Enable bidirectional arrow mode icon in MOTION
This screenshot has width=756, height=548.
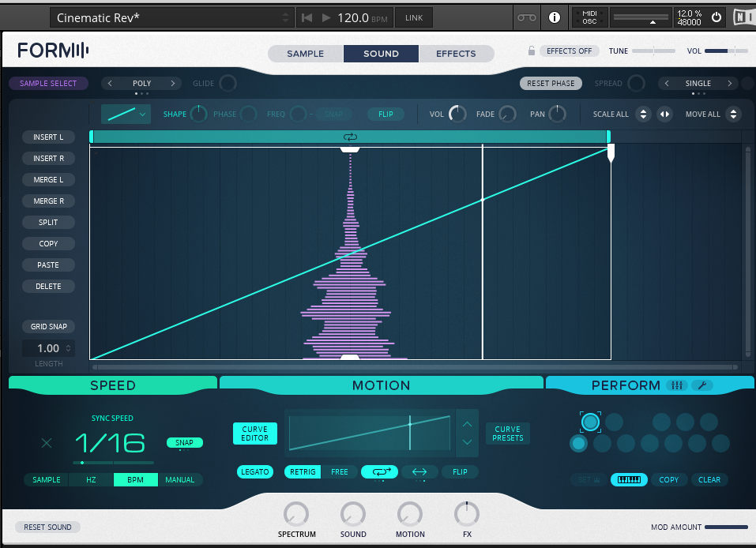419,472
